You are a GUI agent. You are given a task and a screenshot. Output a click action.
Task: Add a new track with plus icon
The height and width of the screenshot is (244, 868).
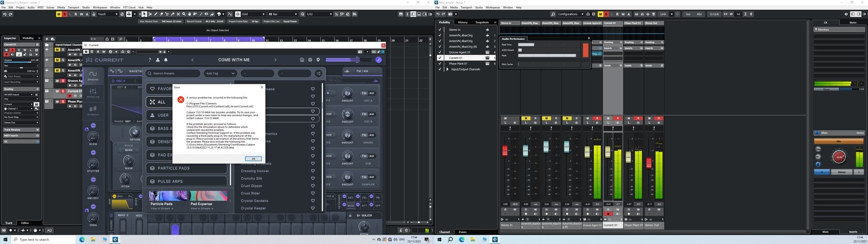(47, 39)
